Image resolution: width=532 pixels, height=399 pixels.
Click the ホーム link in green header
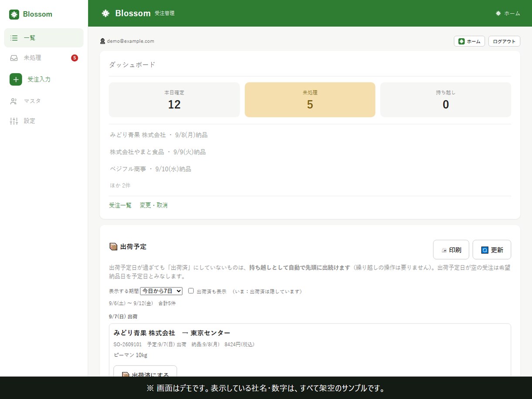tap(508, 14)
